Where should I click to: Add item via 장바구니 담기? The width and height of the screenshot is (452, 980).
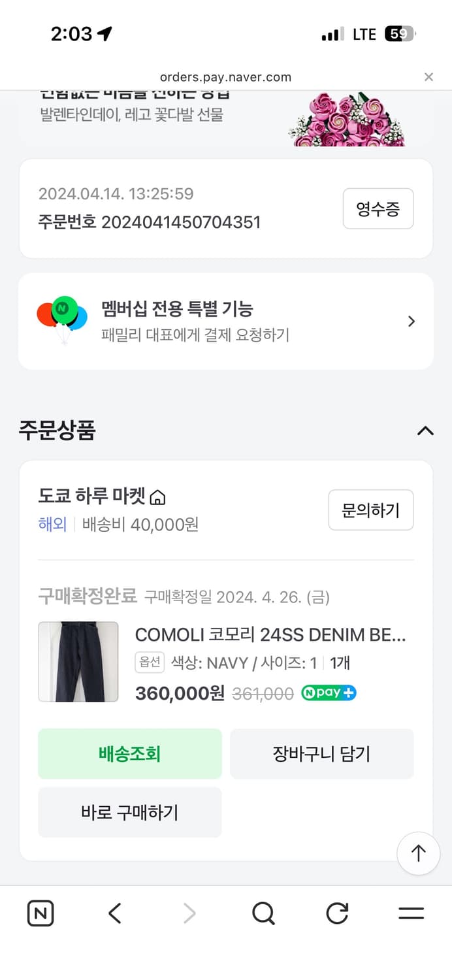(322, 753)
